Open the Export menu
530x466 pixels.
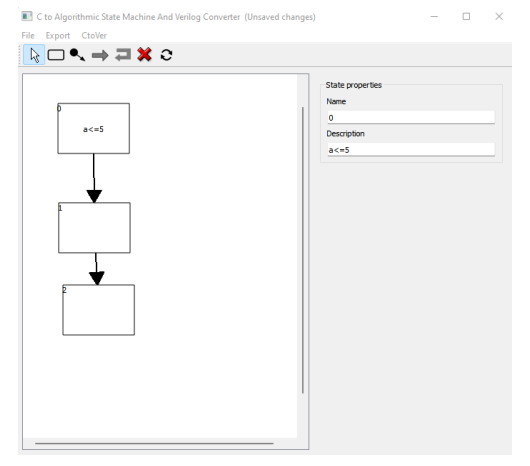[x=58, y=35]
